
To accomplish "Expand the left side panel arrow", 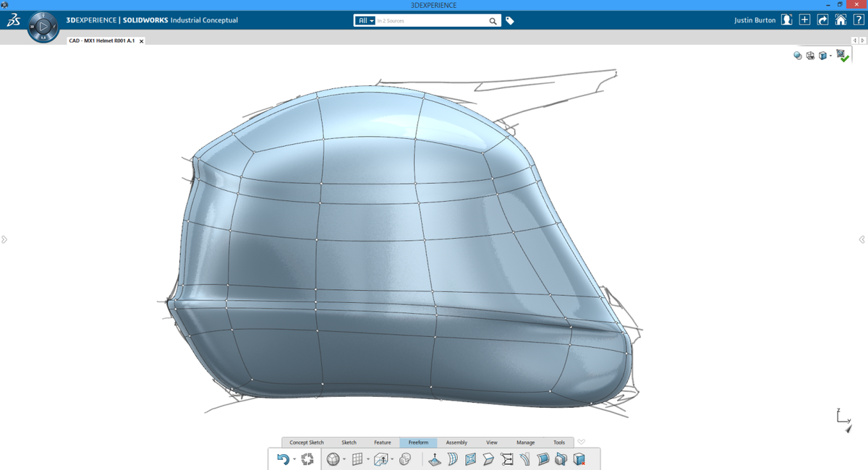I will coord(4,239).
